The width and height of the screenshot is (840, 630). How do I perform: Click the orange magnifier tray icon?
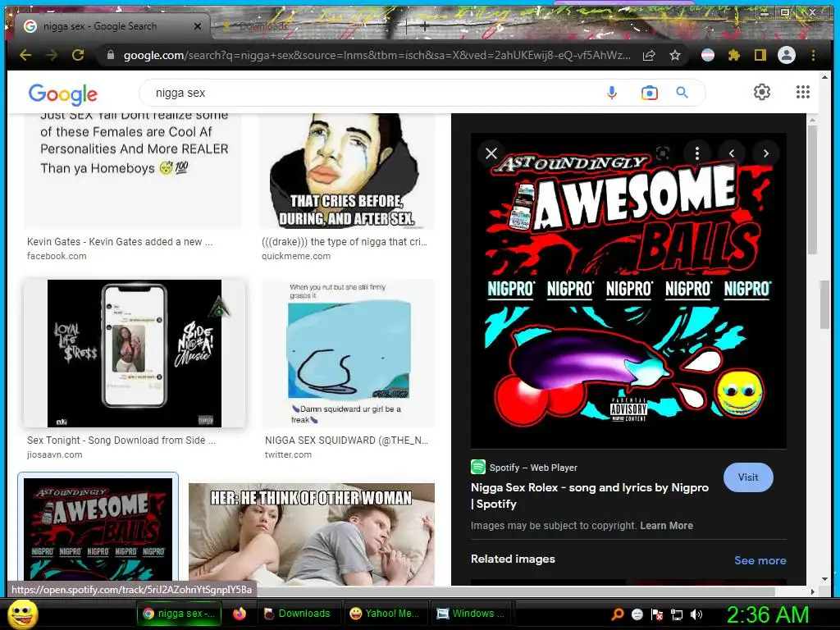(617, 614)
